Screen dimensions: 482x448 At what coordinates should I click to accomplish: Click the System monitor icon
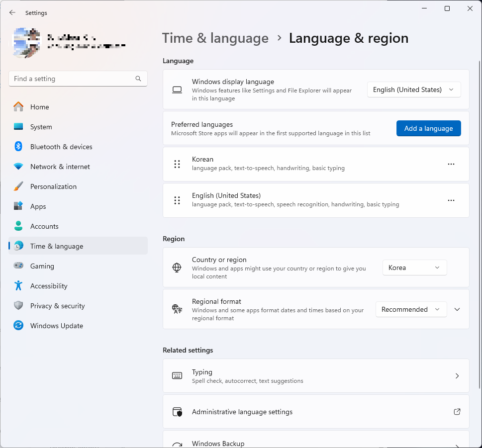tap(18, 127)
